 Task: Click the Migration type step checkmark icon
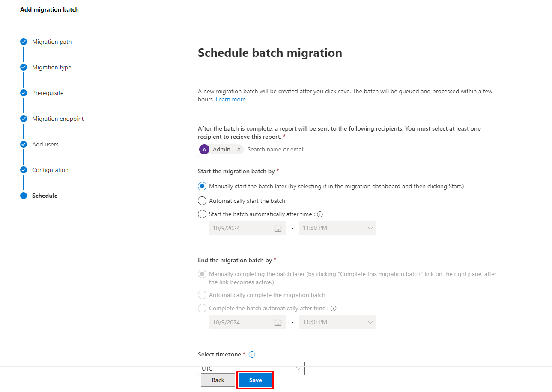(x=24, y=67)
